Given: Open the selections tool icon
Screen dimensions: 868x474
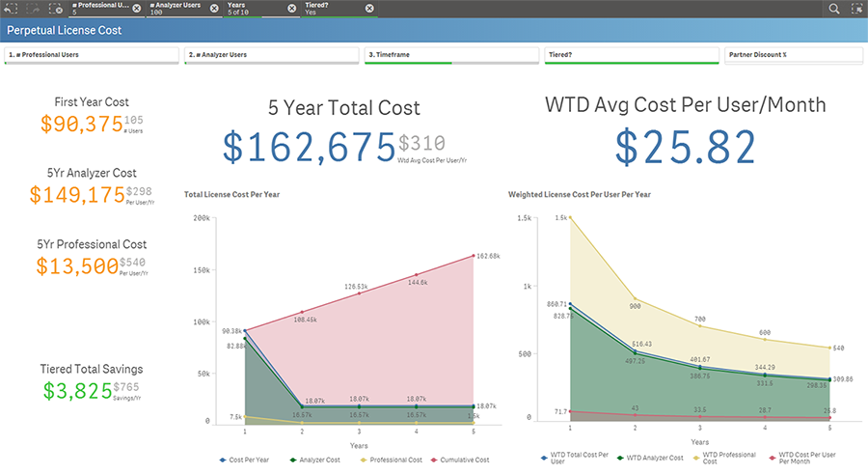Looking at the screenshot, I should point(857,9).
